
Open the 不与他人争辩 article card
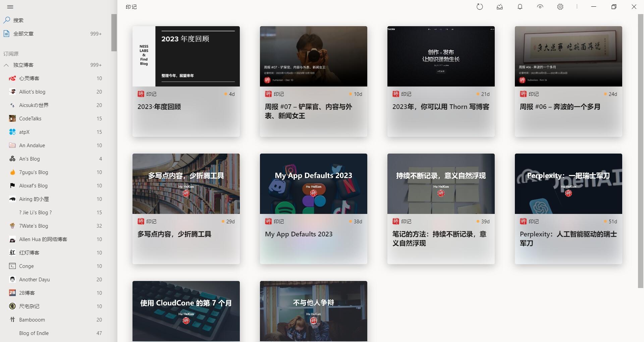tap(314, 311)
